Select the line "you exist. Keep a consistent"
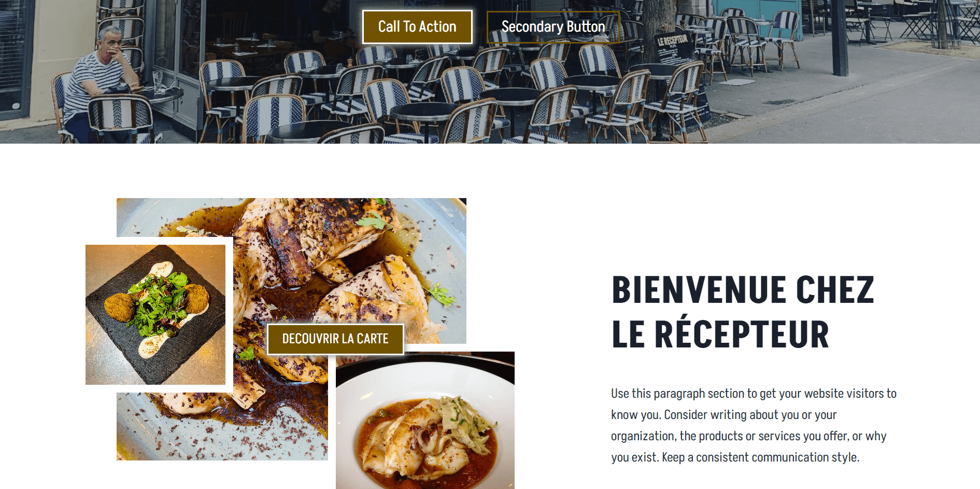Screen dimensions: 980x489 click(x=735, y=457)
